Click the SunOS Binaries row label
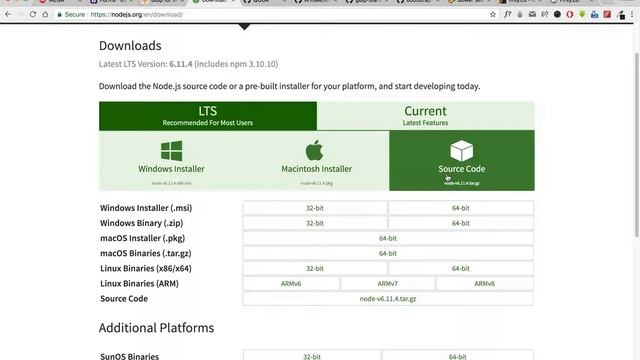The image size is (640, 360). 129,356
